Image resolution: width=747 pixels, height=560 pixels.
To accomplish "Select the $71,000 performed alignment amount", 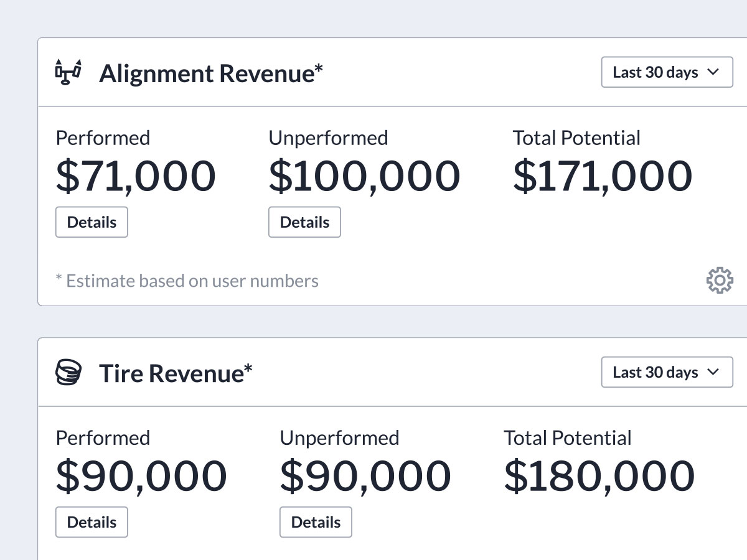I will pos(136,176).
